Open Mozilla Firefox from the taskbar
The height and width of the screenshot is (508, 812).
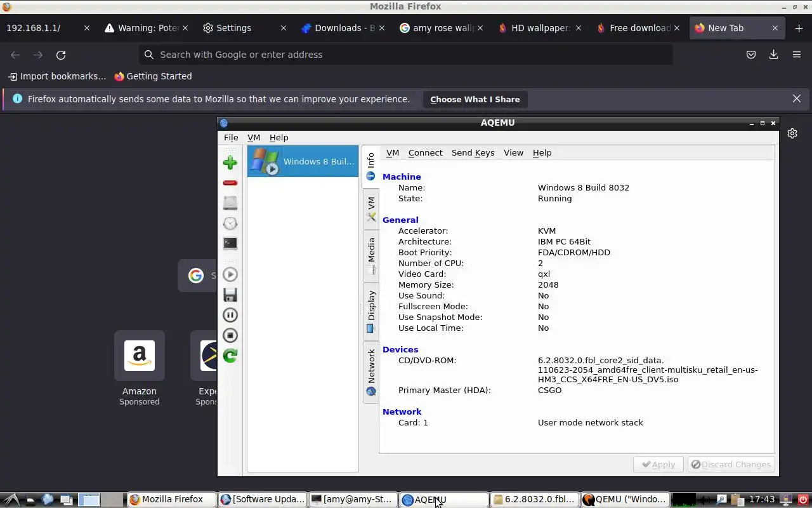click(x=171, y=499)
